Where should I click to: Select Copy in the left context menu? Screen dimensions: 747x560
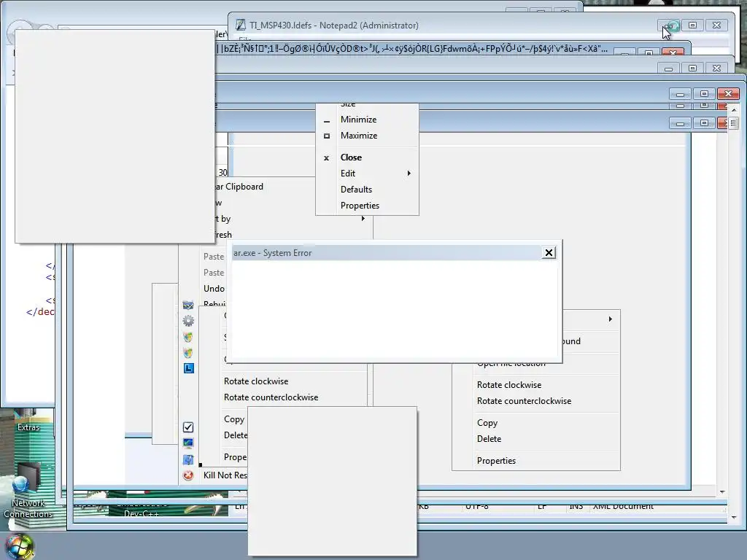234,419
